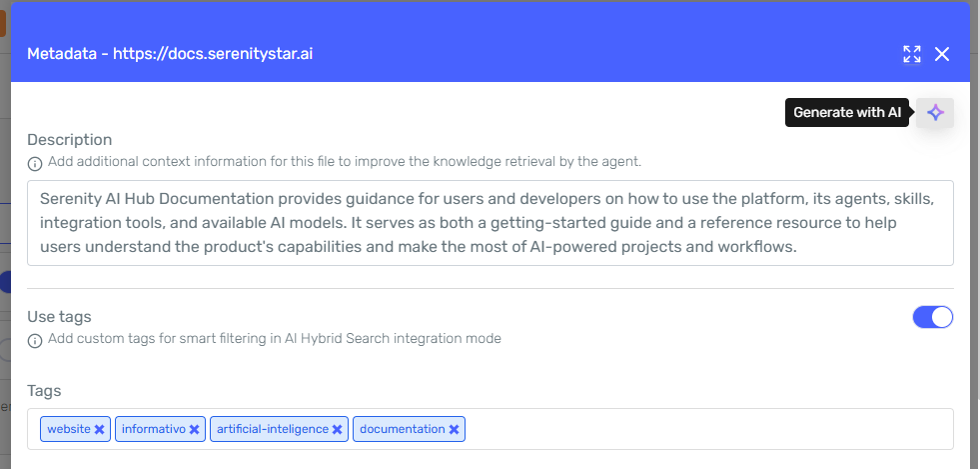
Task: Turn off the Use tags switch
Action: click(933, 317)
